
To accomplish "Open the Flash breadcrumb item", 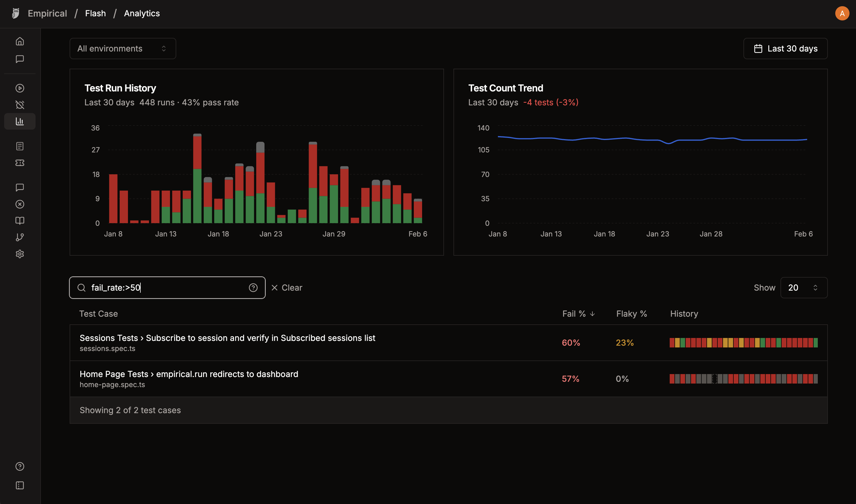I will coord(95,13).
